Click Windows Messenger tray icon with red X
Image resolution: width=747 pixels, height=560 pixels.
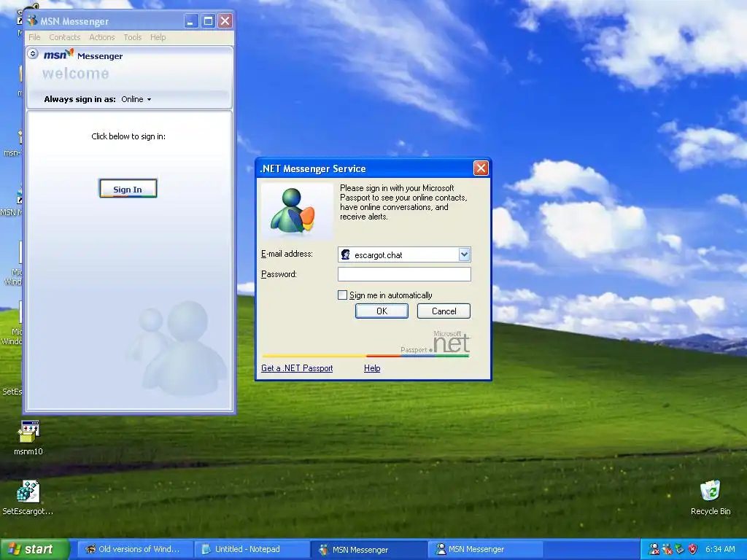point(654,549)
